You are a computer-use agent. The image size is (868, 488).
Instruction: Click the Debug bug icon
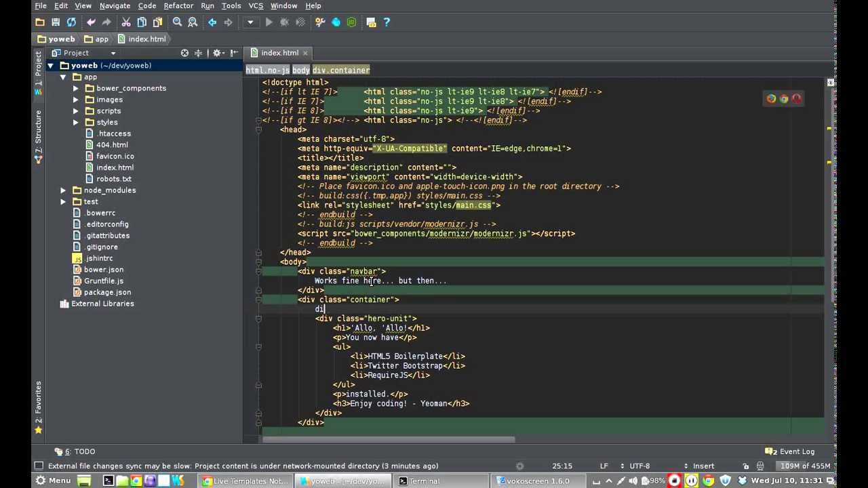[x=285, y=22]
